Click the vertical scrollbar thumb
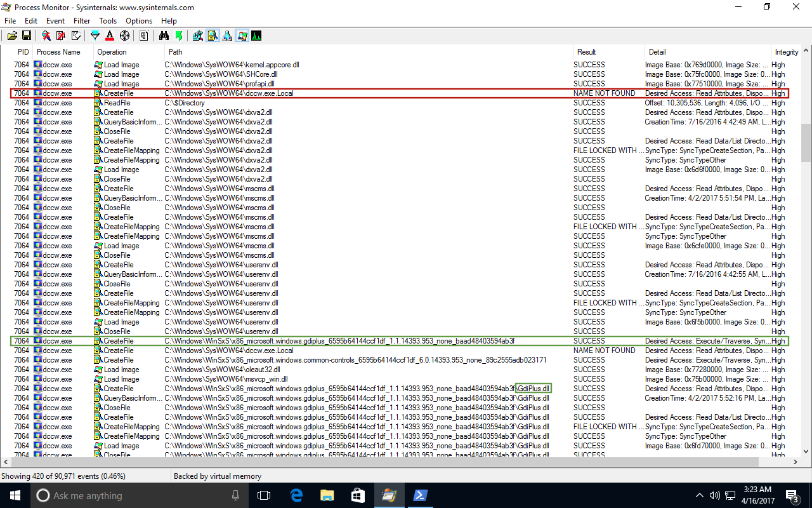This screenshot has width=812, height=508. [x=806, y=143]
